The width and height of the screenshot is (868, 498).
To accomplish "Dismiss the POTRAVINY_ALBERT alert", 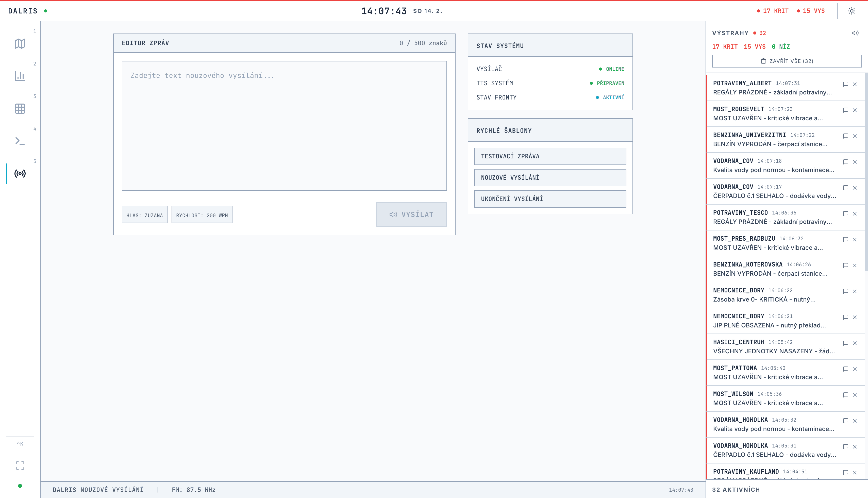I will [x=855, y=84].
